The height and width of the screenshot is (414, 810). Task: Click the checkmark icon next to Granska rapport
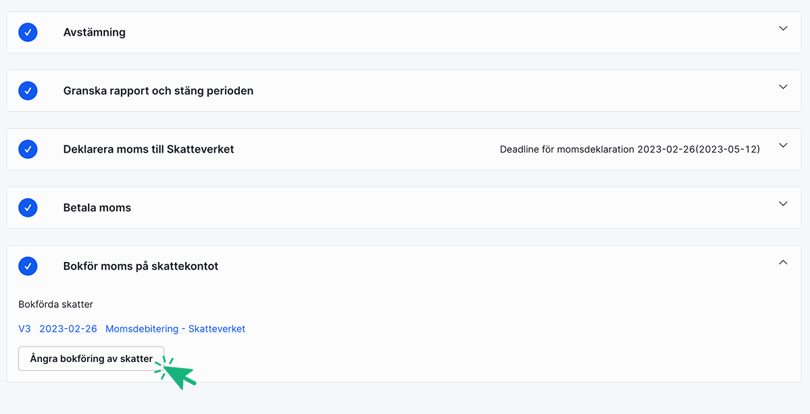(x=28, y=90)
